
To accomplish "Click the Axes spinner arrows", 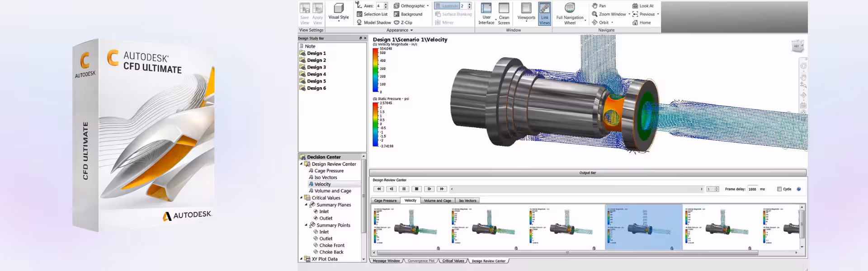I will [x=386, y=6].
